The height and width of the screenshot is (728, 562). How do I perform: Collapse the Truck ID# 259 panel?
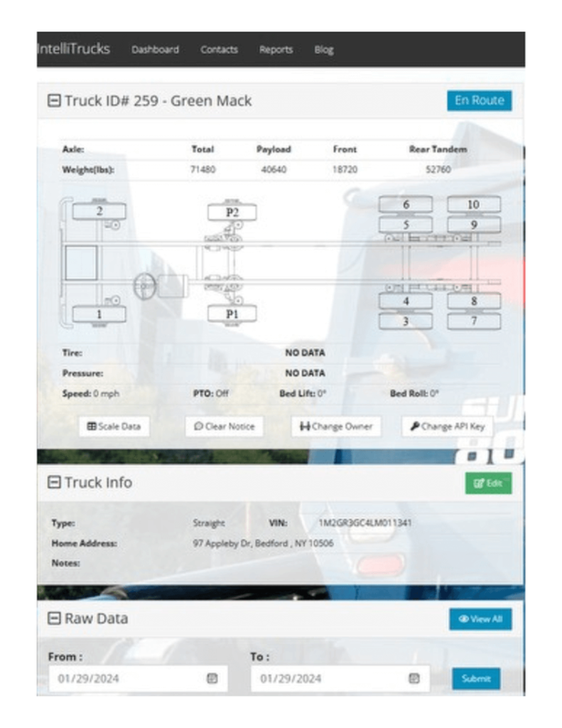point(54,101)
